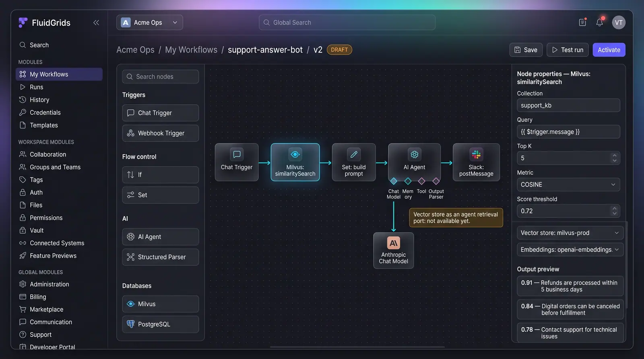644x359 pixels.
Task: Click the 0.91 Refunds output preview result
Action: tap(570, 286)
